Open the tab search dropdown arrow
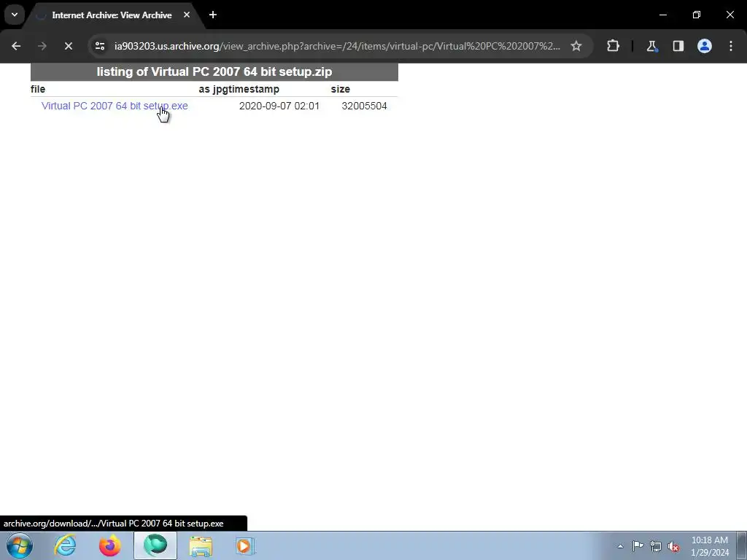Image resolution: width=747 pixels, height=560 pixels. pyautogui.click(x=15, y=15)
